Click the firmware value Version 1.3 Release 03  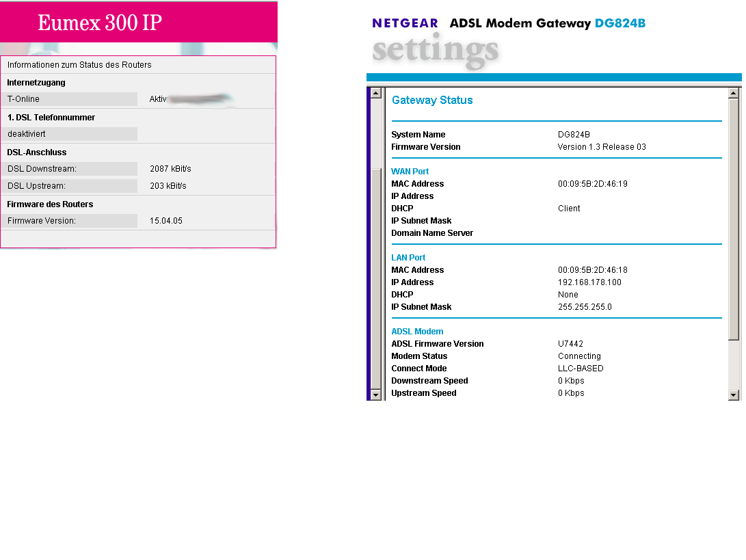point(602,147)
